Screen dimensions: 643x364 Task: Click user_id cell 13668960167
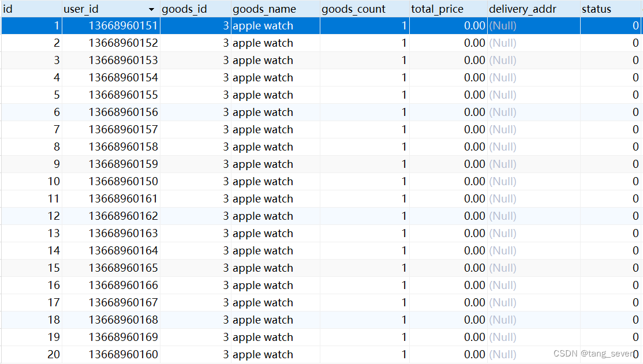coord(111,302)
